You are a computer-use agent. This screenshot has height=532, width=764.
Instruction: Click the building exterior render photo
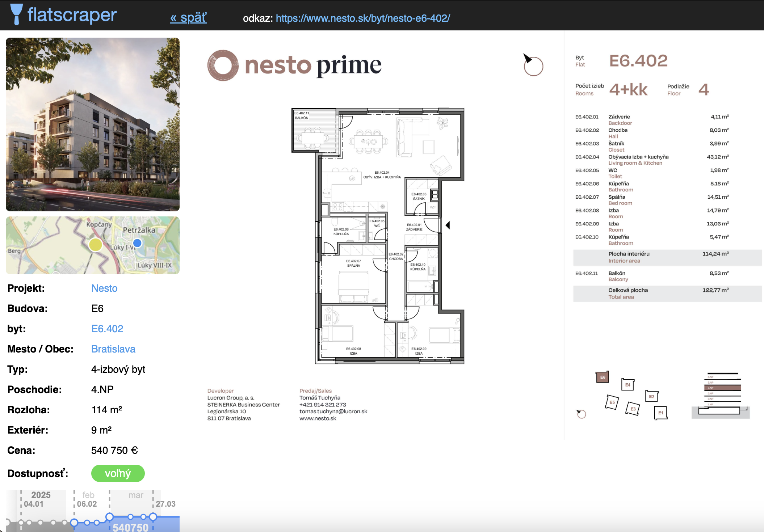click(93, 124)
